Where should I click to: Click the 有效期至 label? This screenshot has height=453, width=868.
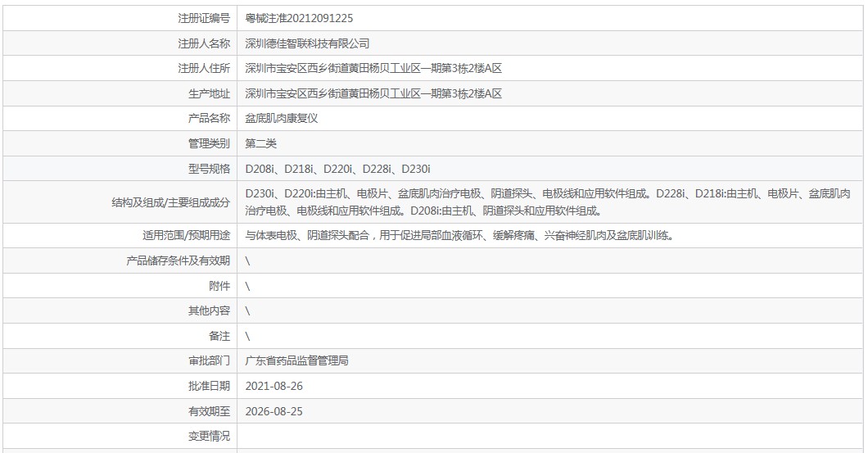(x=209, y=411)
